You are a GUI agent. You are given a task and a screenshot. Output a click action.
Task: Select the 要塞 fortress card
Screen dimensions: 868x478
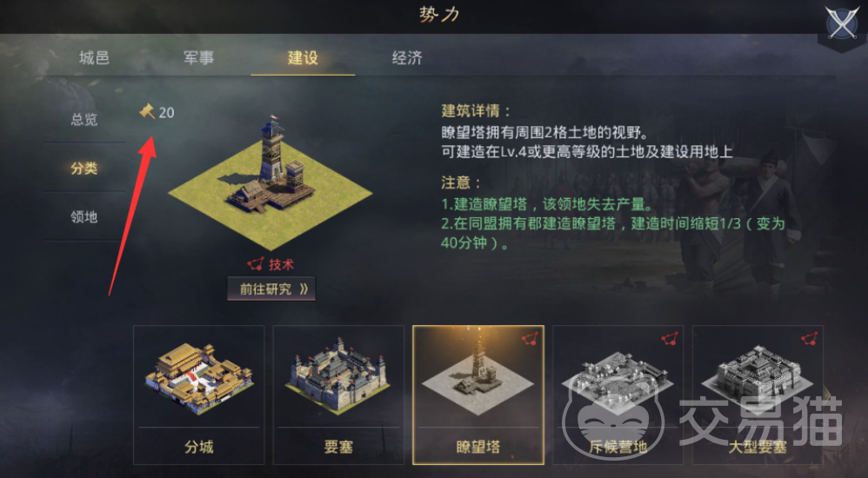click(339, 395)
